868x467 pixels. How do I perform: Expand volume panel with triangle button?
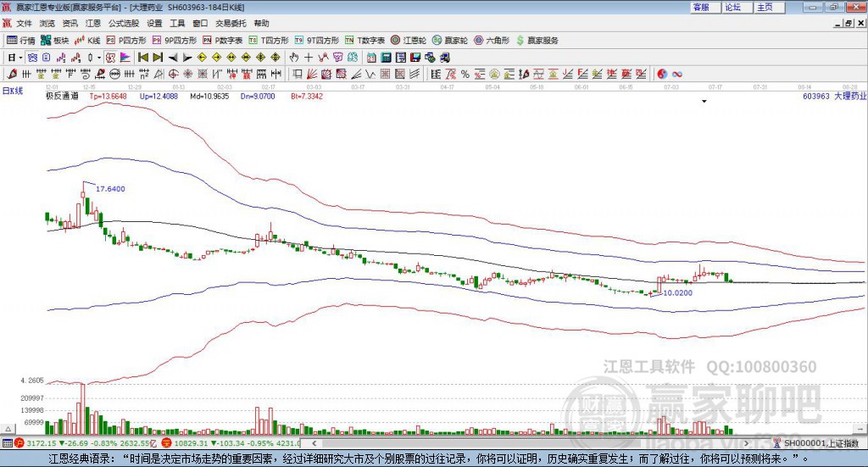[8, 429]
